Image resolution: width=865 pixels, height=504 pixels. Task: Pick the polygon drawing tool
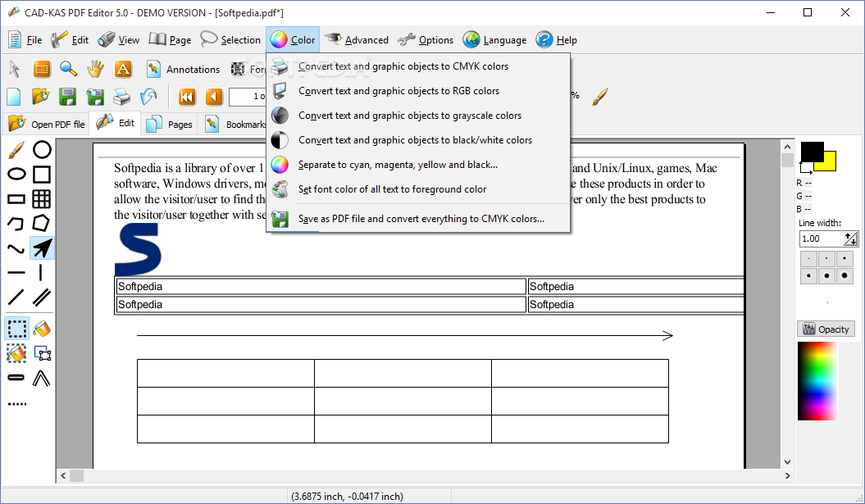click(x=41, y=224)
